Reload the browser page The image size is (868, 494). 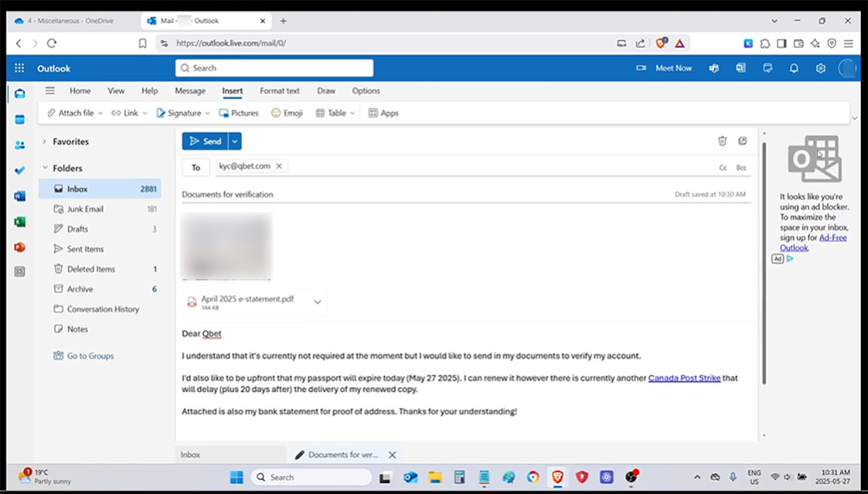point(51,43)
